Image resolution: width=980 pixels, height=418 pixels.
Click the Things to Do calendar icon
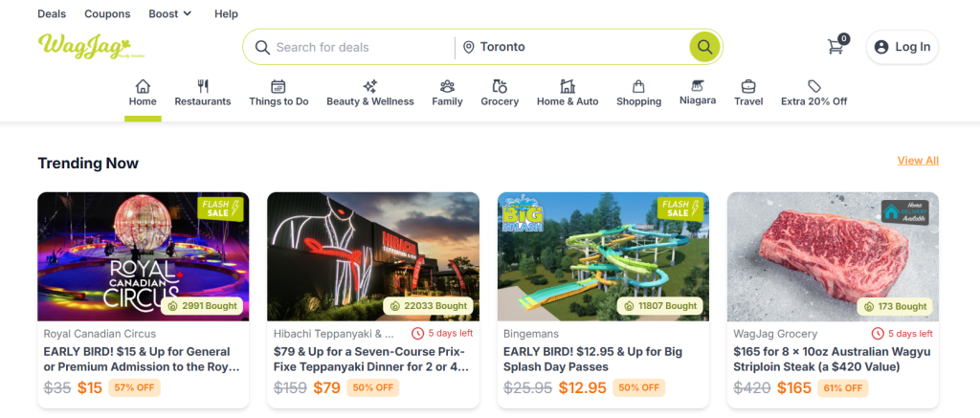(278, 86)
